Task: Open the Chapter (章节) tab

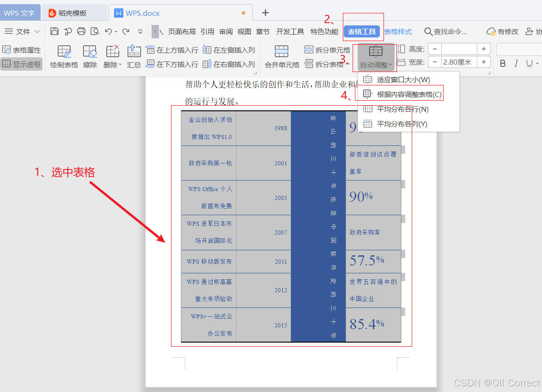Action: click(263, 32)
